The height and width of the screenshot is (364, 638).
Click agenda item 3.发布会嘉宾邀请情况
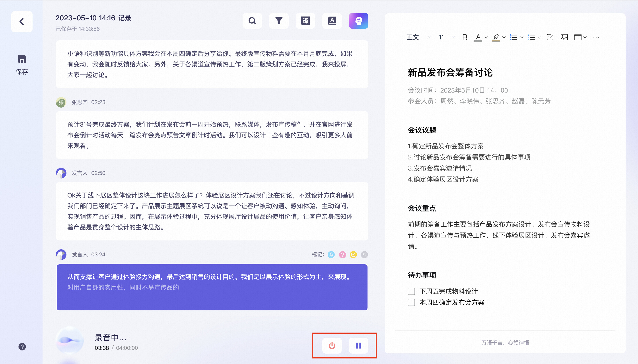tap(440, 168)
